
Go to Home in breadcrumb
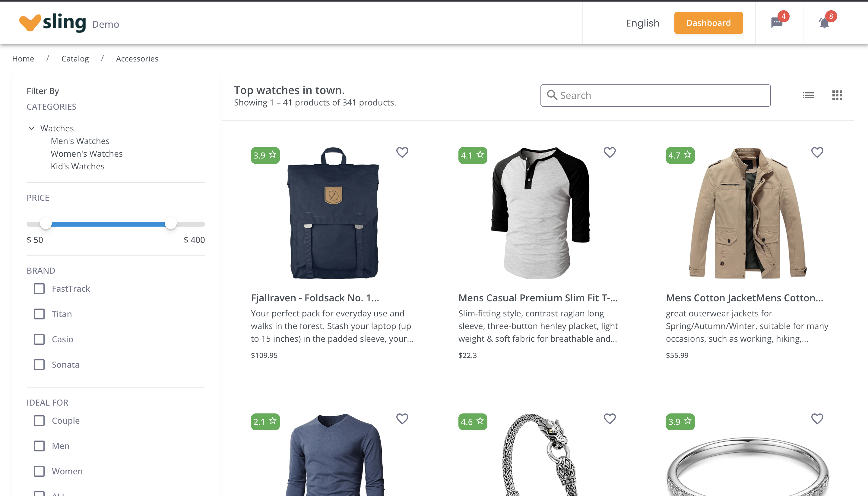23,58
